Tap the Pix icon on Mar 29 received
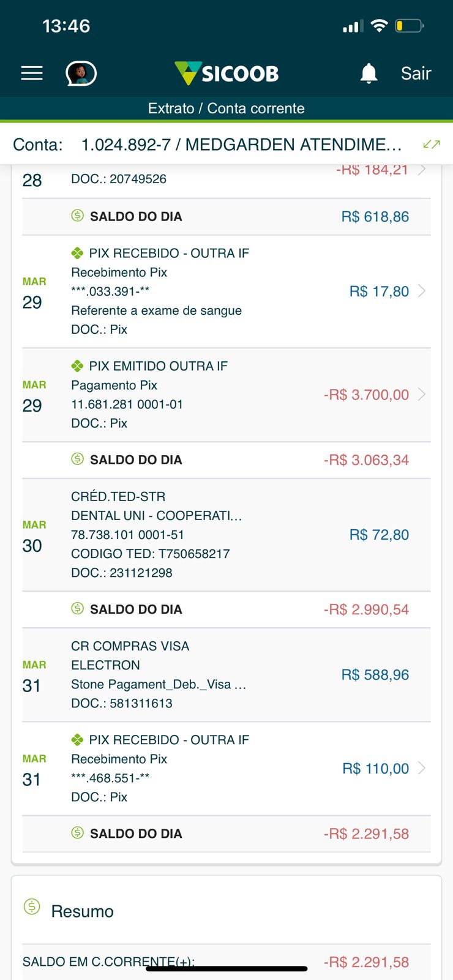453x980 pixels. tap(77, 253)
